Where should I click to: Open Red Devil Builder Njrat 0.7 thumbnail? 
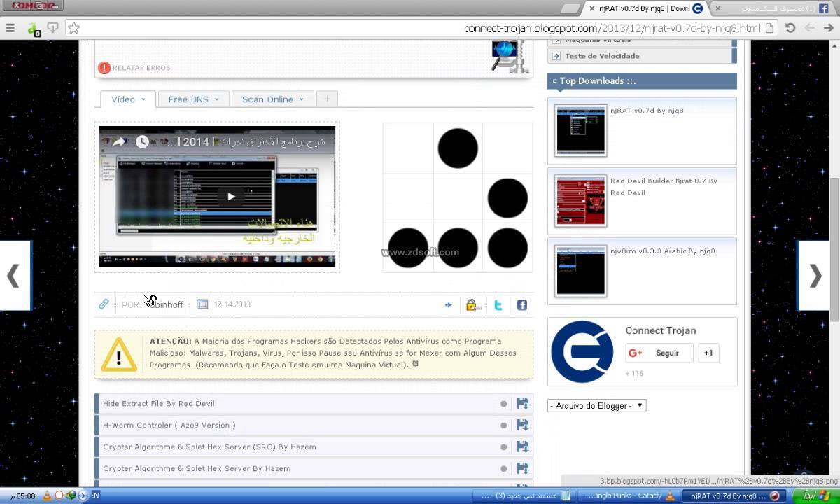pos(580,201)
